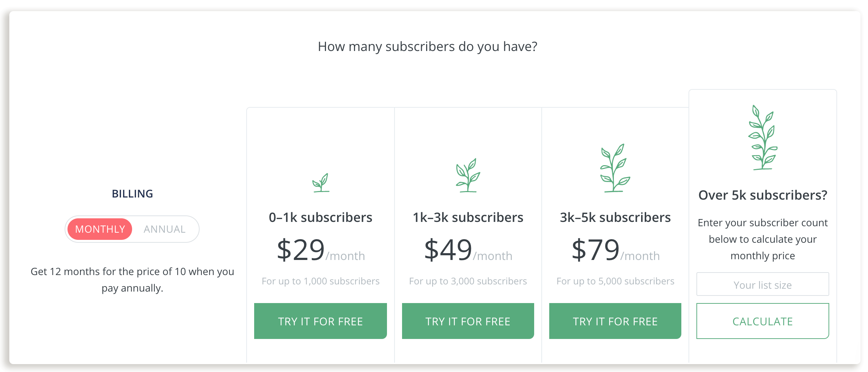Click the medium plant icon above 1k–3k subscribers
Viewport: 868px width, 372px height.
(468, 175)
